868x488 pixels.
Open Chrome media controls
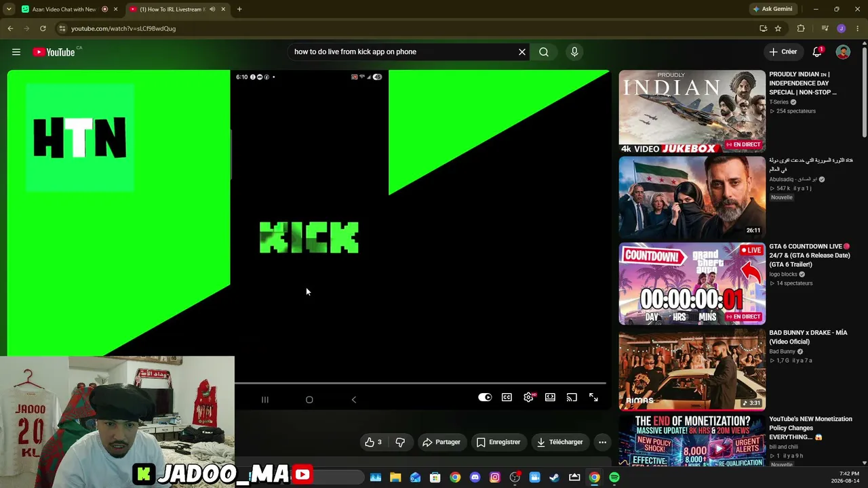[x=825, y=28]
